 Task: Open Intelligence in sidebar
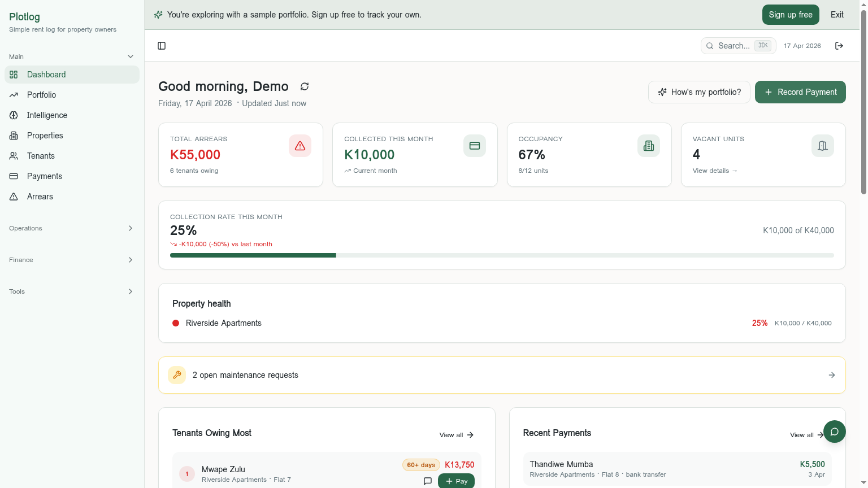coord(72,115)
